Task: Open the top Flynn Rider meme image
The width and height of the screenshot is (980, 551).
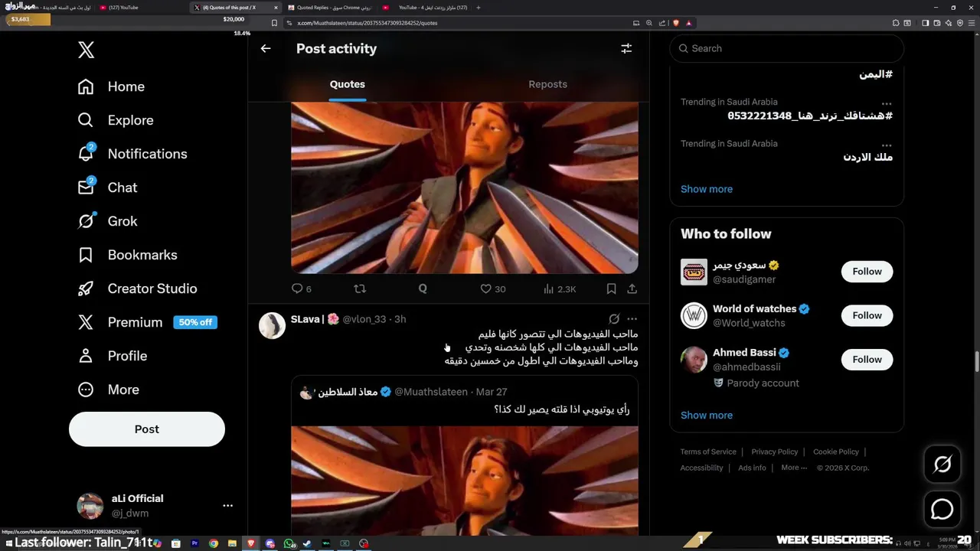Action: (x=465, y=187)
